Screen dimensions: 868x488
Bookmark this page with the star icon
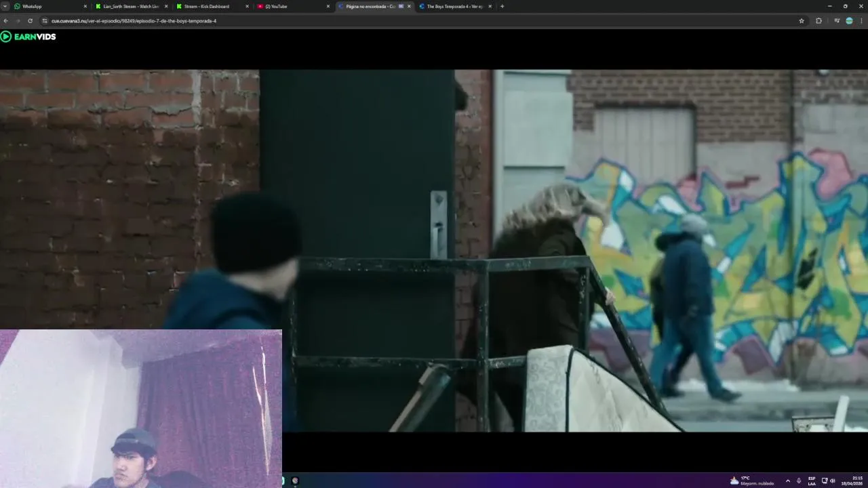(x=802, y=21)
